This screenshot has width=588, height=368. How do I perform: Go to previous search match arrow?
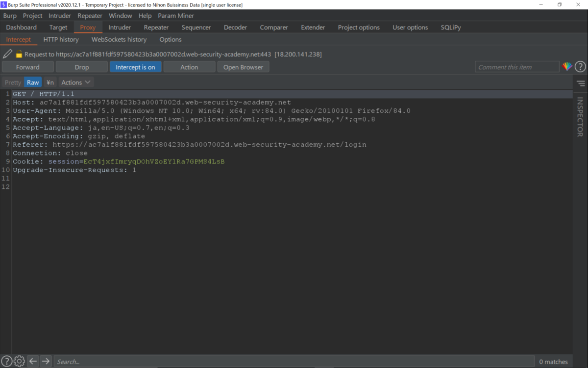33,362
